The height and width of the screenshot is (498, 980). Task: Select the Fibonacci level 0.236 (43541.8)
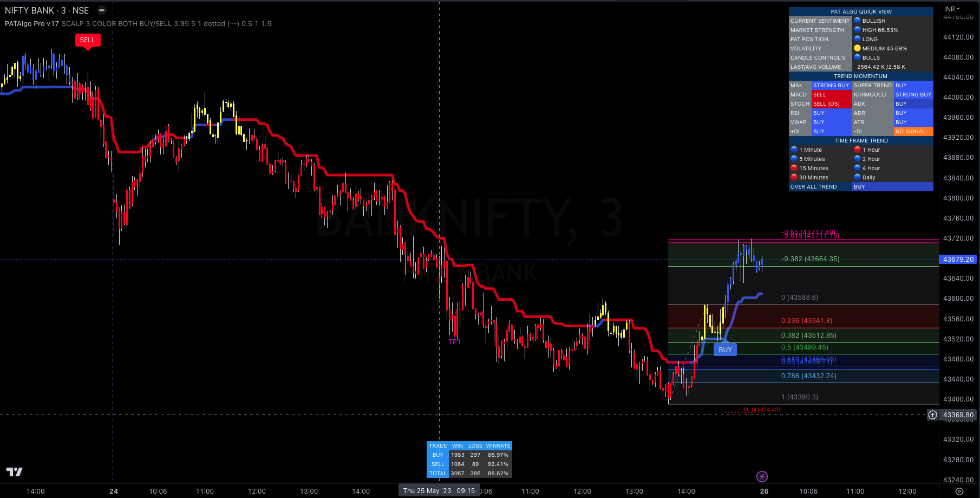point(807,321)
